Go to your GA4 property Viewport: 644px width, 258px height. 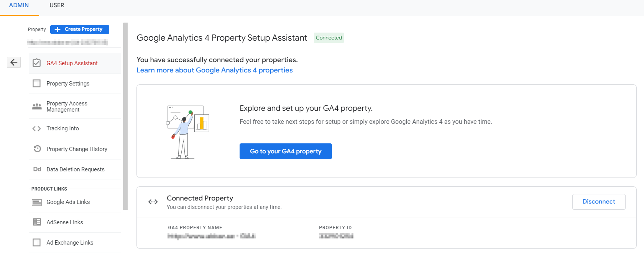pyautogui.click(x=286, y=151)
